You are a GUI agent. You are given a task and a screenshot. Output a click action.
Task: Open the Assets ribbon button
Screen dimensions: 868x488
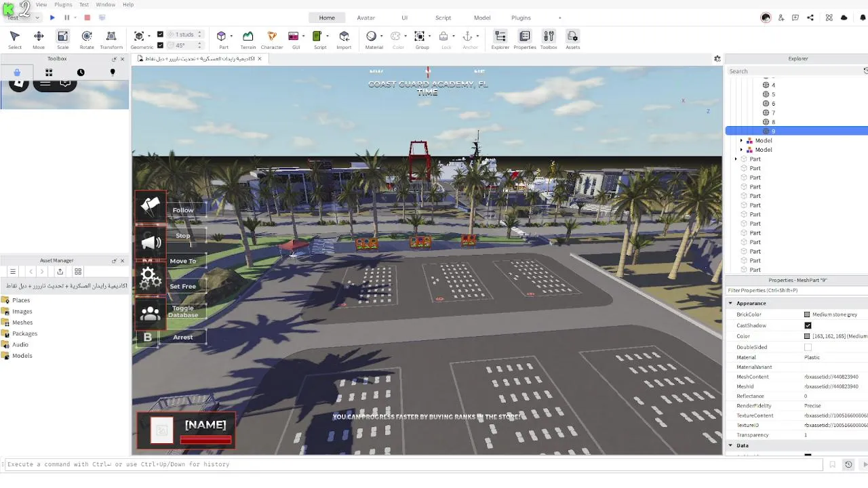[573, 40]
